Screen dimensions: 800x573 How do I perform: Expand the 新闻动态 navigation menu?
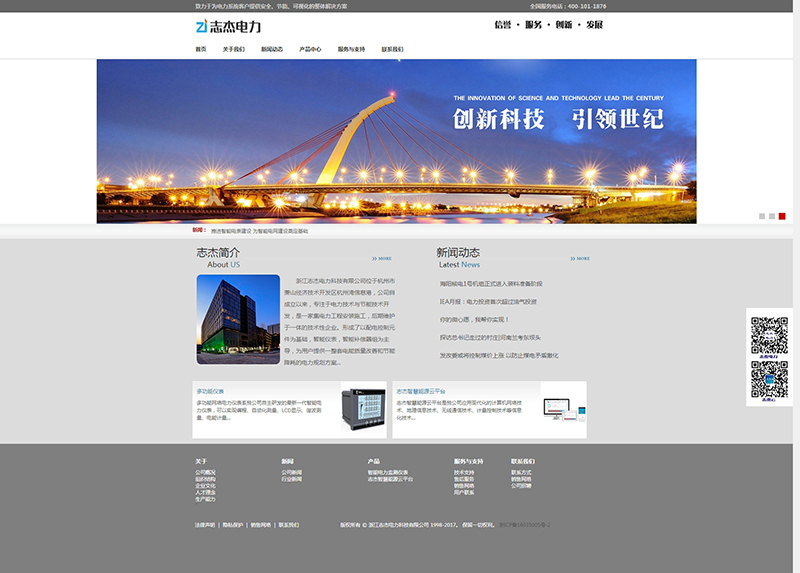tap(272, 49)
